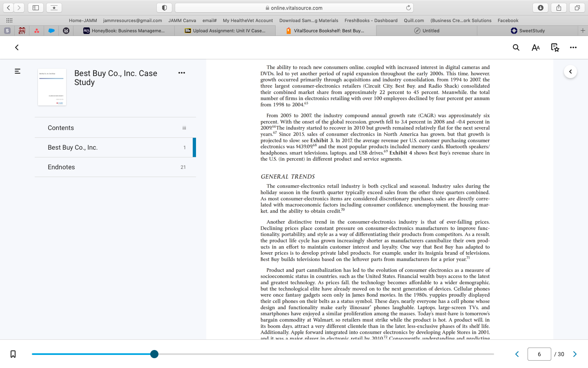Switch to the HoneyBook tab
The height and width of the screenshot is (368, 588).
(x=124, y=31)
